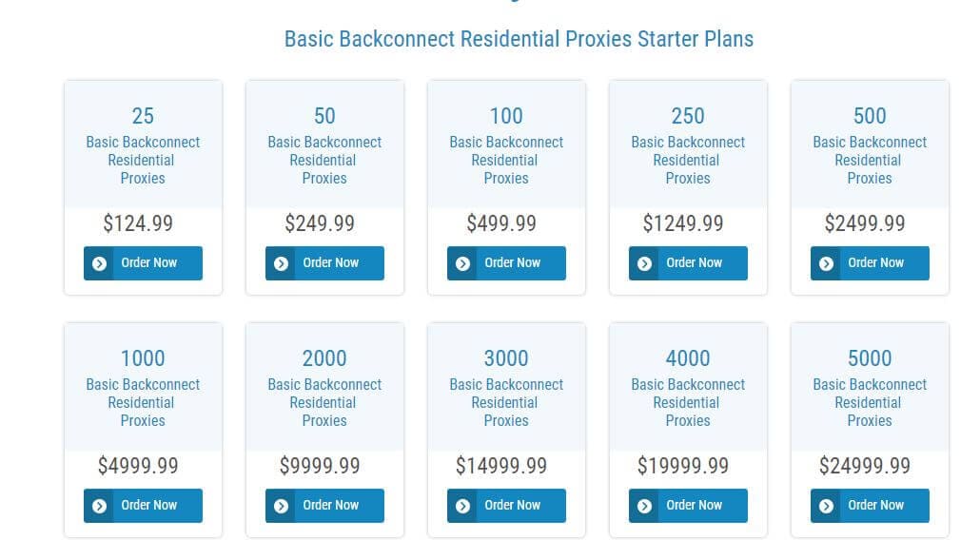Click the arrow icon on the $4999.99 plan
The width and height of the screenshot is (980, 559).
tap(99, 506)
